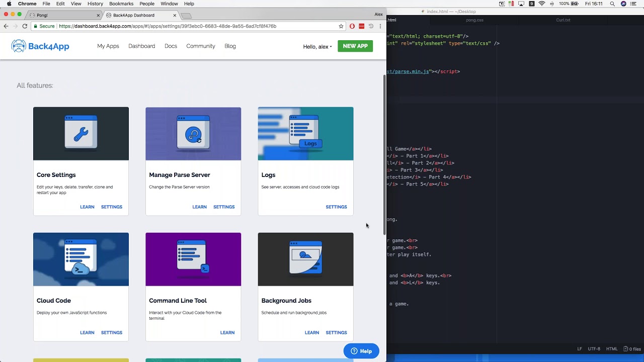The image size is (644, 362).
Task: Reload the page in Chrome
Action: [x=25, y=26]
